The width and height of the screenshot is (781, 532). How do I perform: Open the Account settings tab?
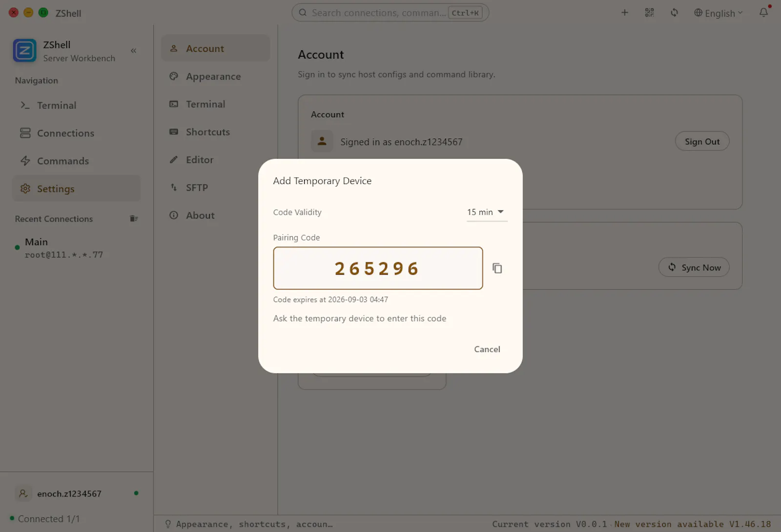point(215,48)
